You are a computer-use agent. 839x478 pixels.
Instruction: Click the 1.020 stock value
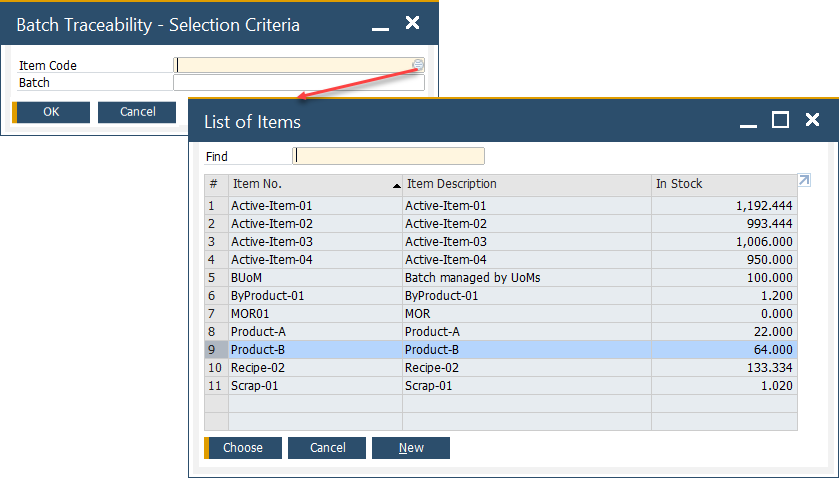click(x=777, y=386)
